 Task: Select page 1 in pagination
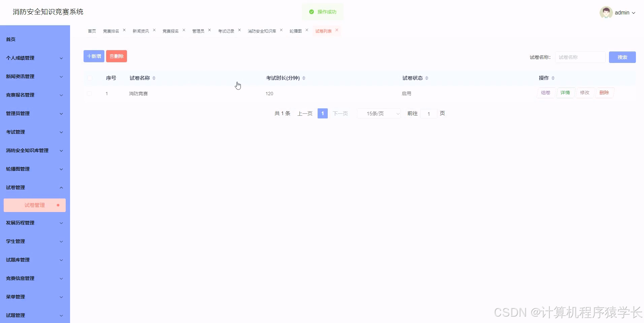[x=323, y=114]
